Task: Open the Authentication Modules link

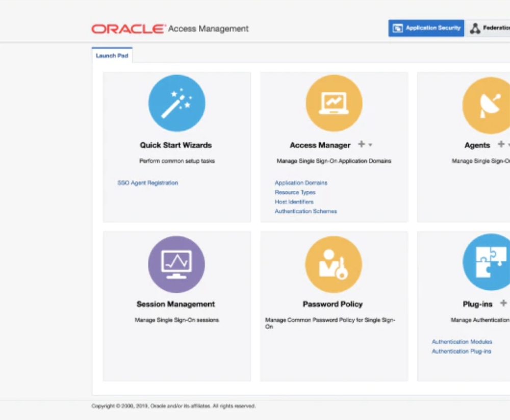Action: pos(462,342)
